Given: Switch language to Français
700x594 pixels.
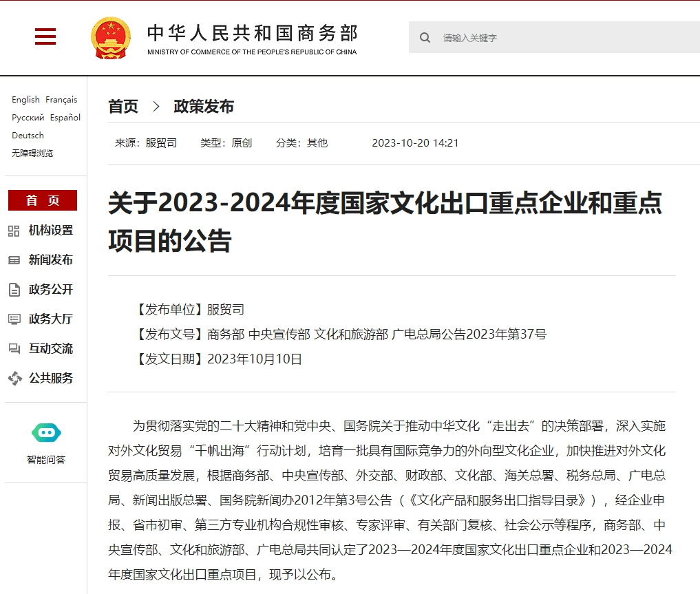Looking at the screenshot, I should pyautogui.click(x=61, y=100).
